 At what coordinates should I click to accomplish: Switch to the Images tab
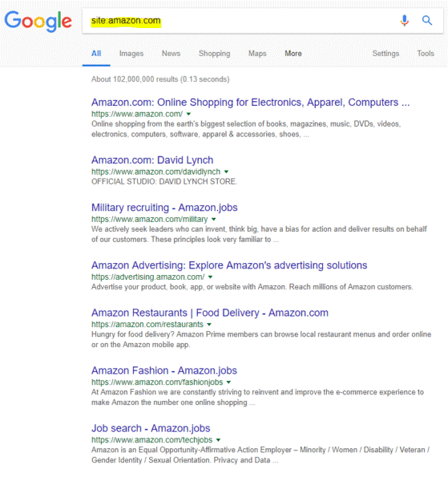pyautogui.click(x=131, y=54)
